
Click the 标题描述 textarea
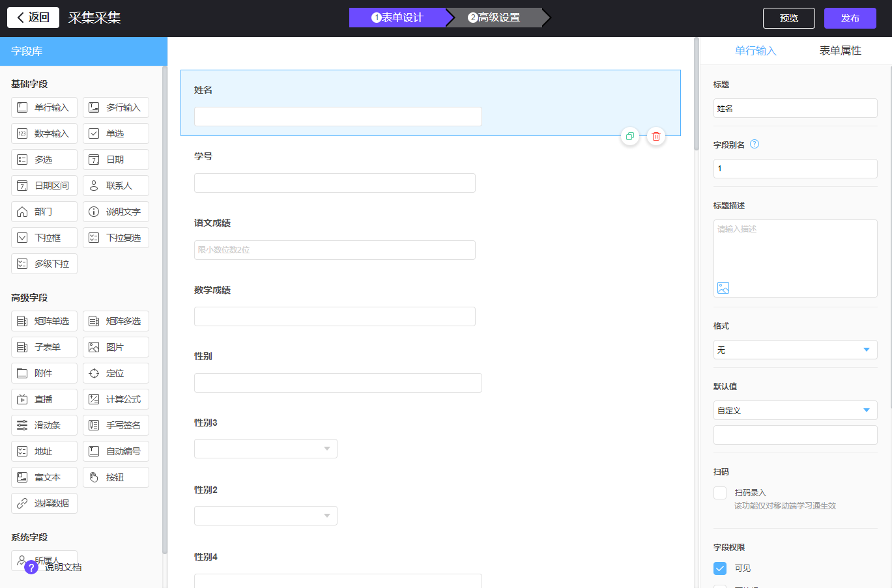coord(796,259)
